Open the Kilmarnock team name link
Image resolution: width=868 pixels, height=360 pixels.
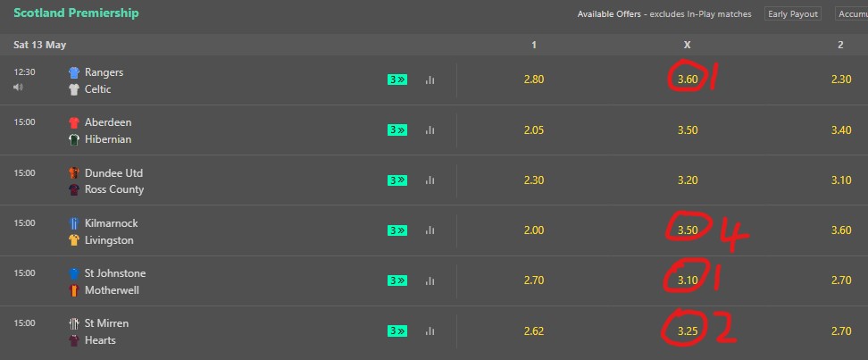[112, 223]
